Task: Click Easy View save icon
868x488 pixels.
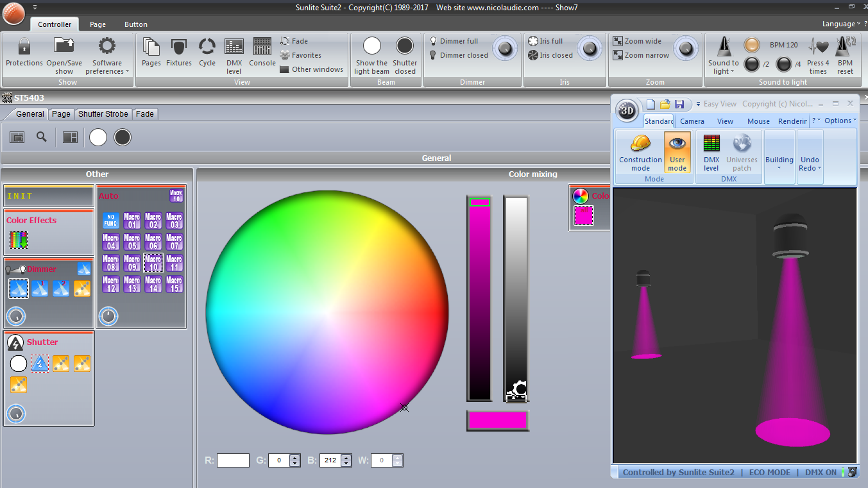Action: [x=679, y=104]
